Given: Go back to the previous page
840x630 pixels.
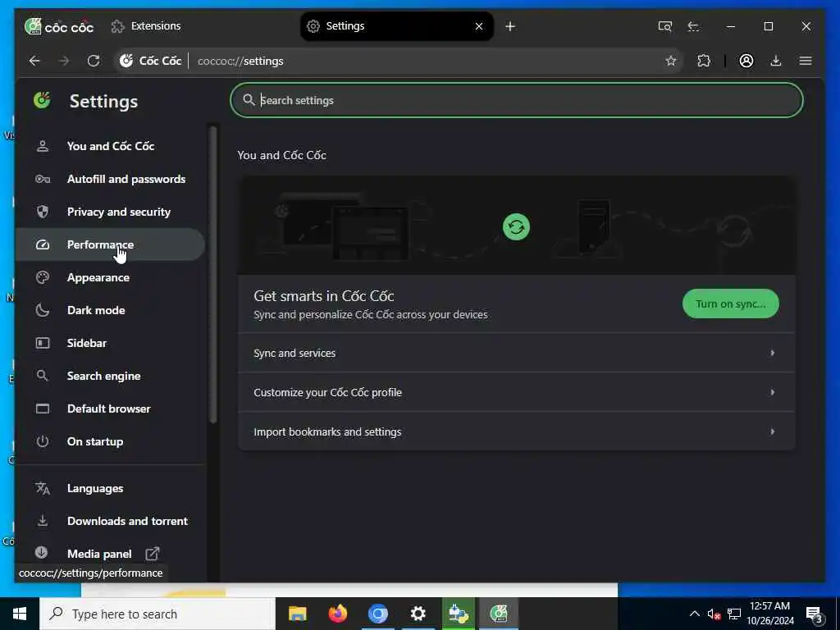Looking at the screenshot, I should 34,61.
